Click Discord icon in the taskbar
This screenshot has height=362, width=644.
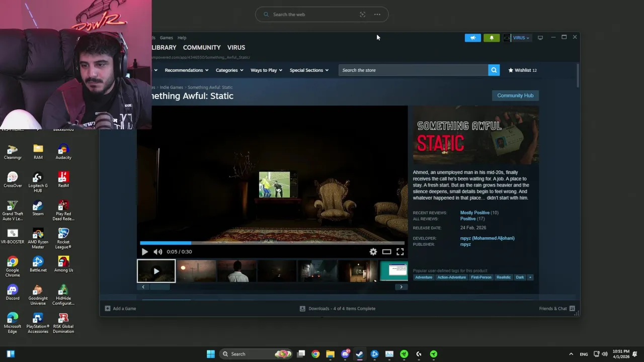click(x=345, y=354)
